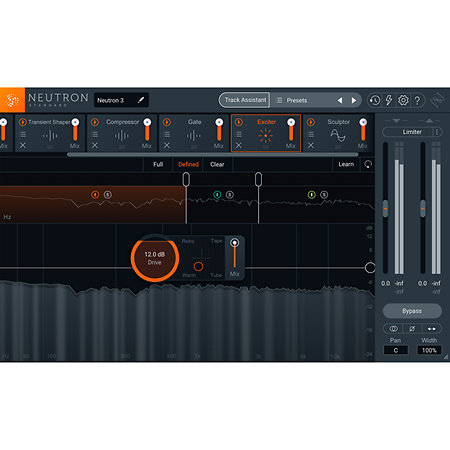Open the settings gear
This screenshot has width=450, height=450.
tap(403, 100)
